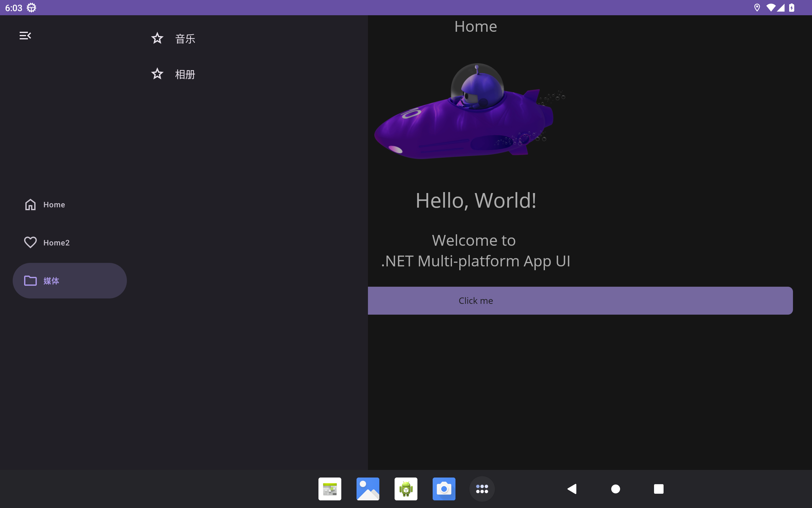
Task: Open the calendar app in taskbar
Action: (x=330, y=489)
